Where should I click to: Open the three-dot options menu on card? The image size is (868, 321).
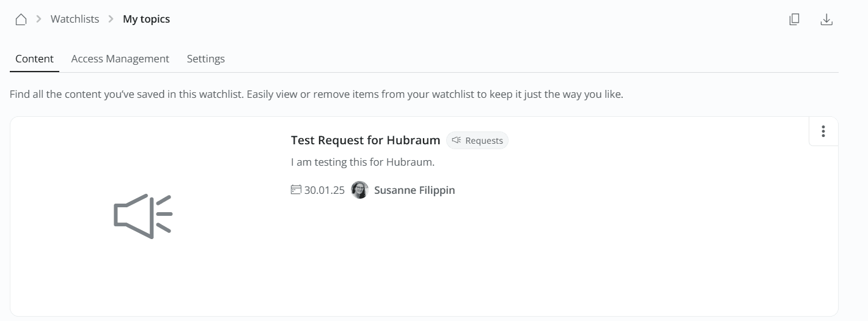click(x=823, y=131)
